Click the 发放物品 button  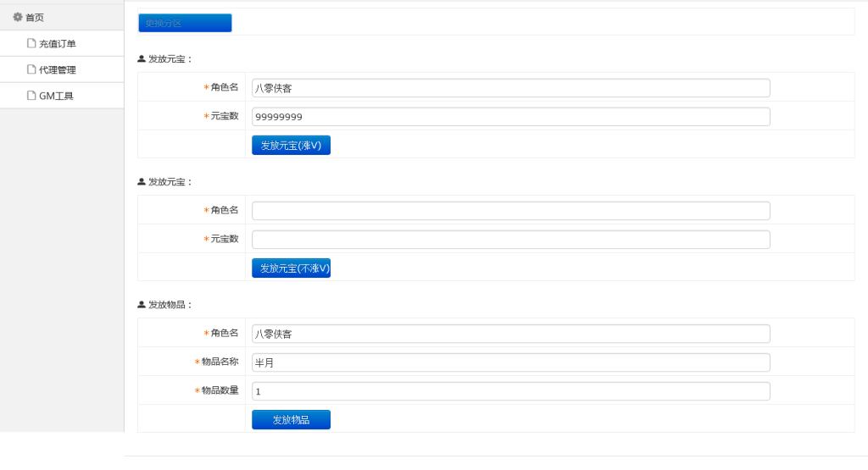click(x=291, y=419)
